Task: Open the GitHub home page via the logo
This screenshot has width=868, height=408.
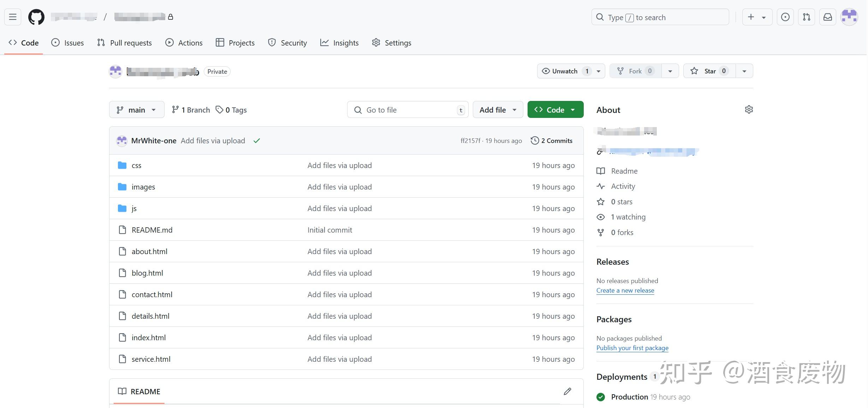Action: tap(36, 17)
